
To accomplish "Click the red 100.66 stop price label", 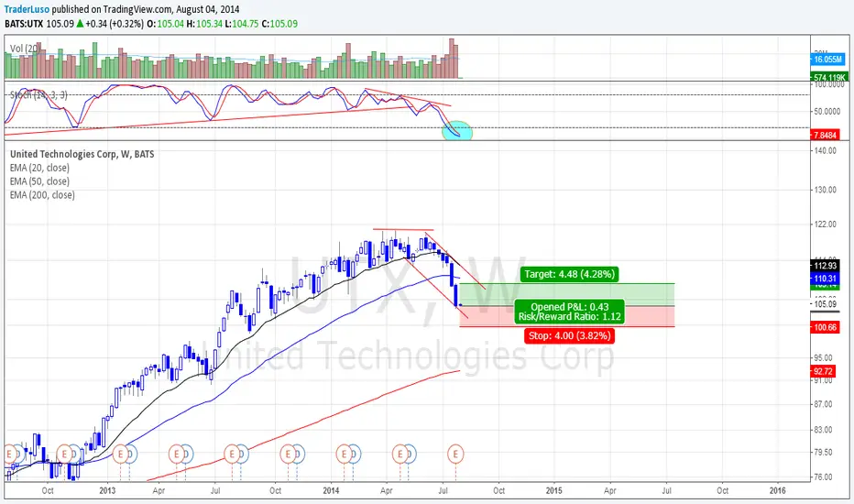I will [x=825, y=327].
